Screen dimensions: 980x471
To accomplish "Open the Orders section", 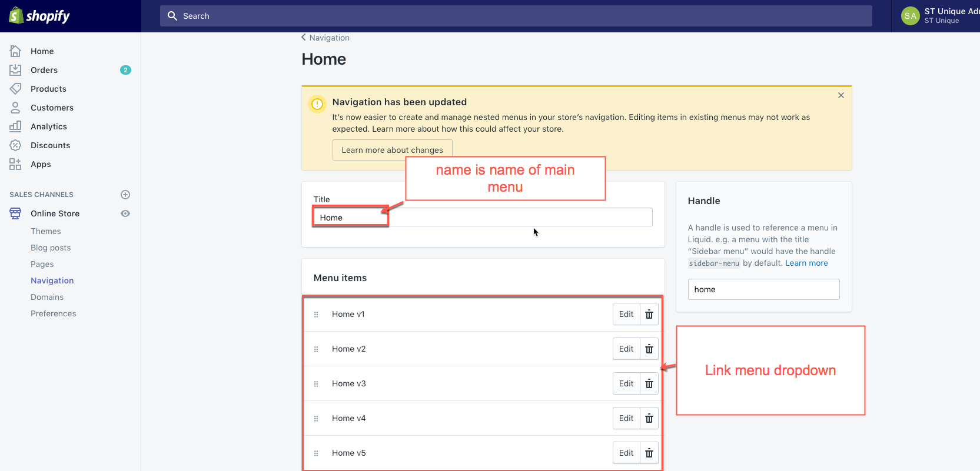I will (x=44, y=70).
